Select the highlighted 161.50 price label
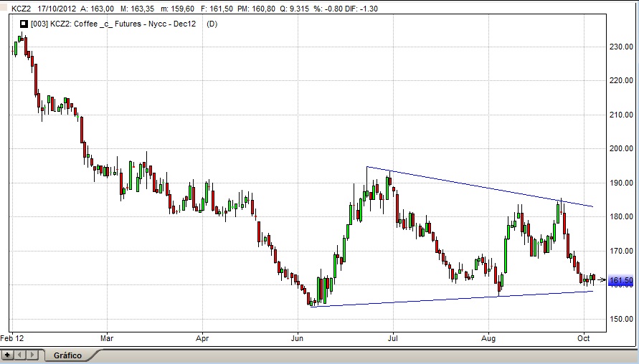The height and width of the screenshot is (364, 639). (620, 282)
